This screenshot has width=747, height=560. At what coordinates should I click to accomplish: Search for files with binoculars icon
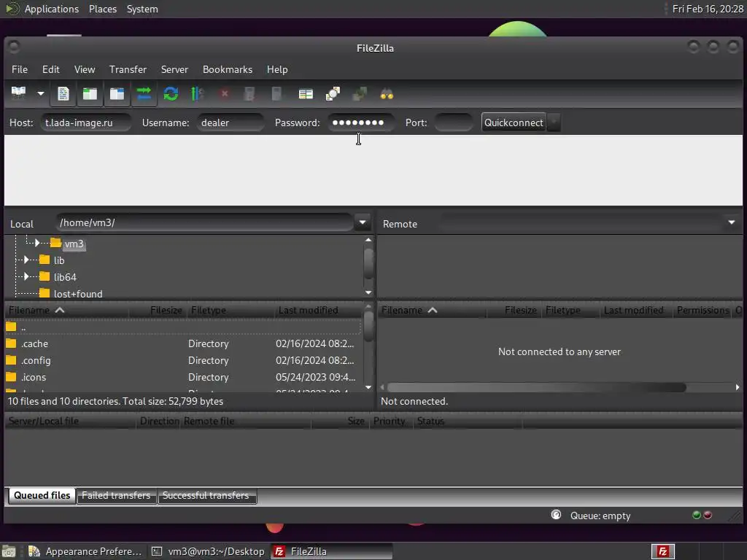pyautogui.click(x=387, y=94)
